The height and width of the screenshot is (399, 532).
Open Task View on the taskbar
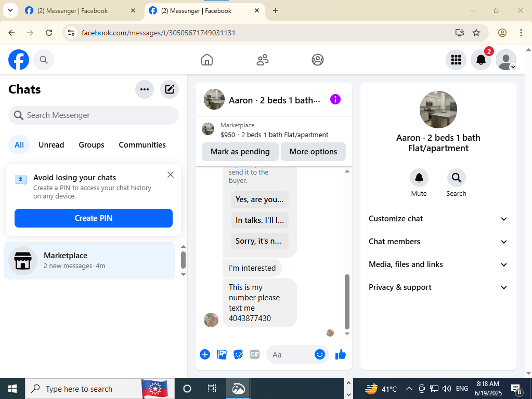point(212,389)
